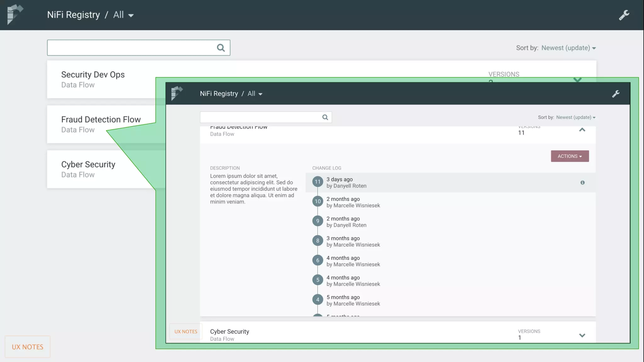Click the settings wrench icon in top header
Image resolution: width=644 pixels, height=362 pixels.
(624, 15)
